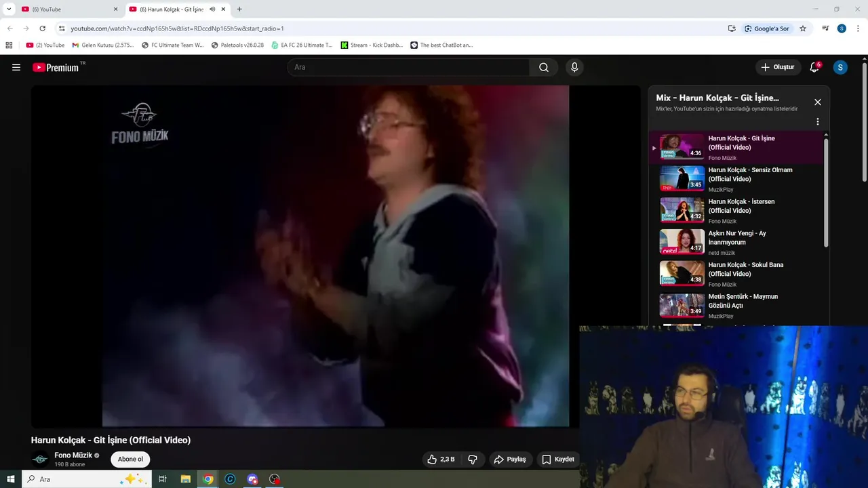Play Harun Kolçak - İstersen from Mix
The height and width of the screenshot is (488, 868).
[x=736, y=211]
